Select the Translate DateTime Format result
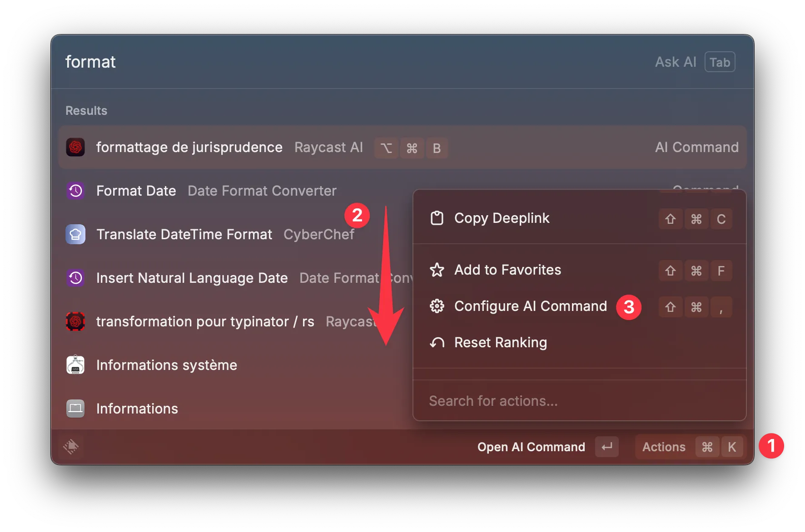Viewport: 805px width, 532px height. (236, 234)
